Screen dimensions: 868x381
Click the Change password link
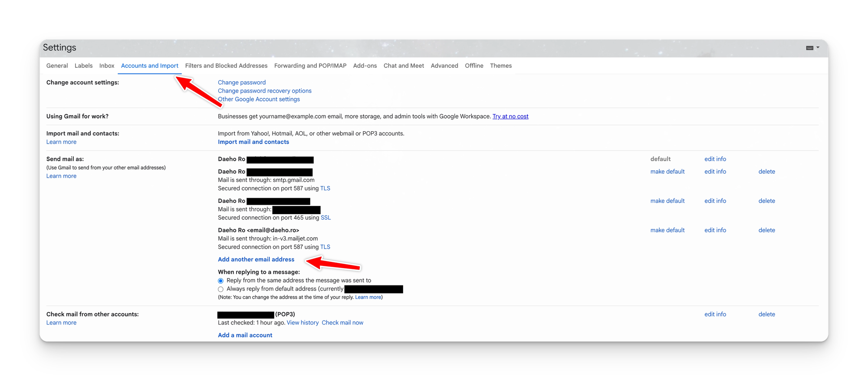[x=241, y=83]
